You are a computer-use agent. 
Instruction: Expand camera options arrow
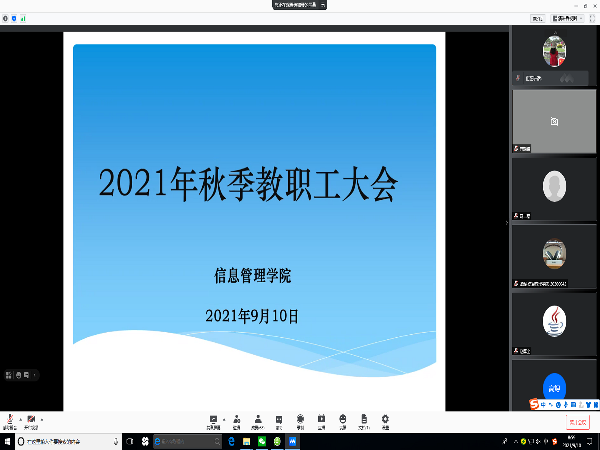41,417
